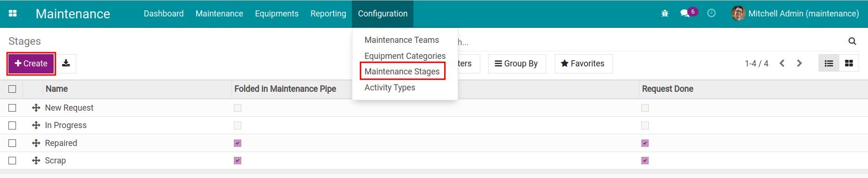This screenshot has width=868, height=178.
Task: Toggle Folded checkbox for Scrap stage
Action: pos(238,161)
